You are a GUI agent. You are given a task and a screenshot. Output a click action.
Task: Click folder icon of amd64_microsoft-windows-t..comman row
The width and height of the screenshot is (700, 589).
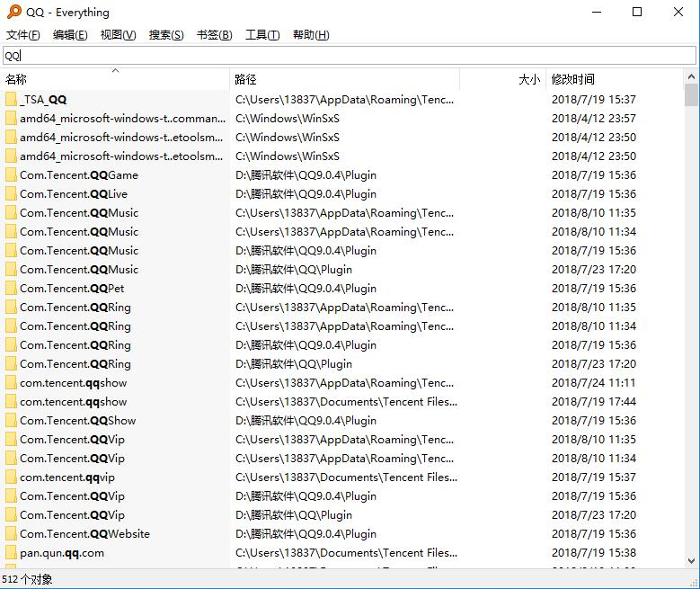pos(11,118)
